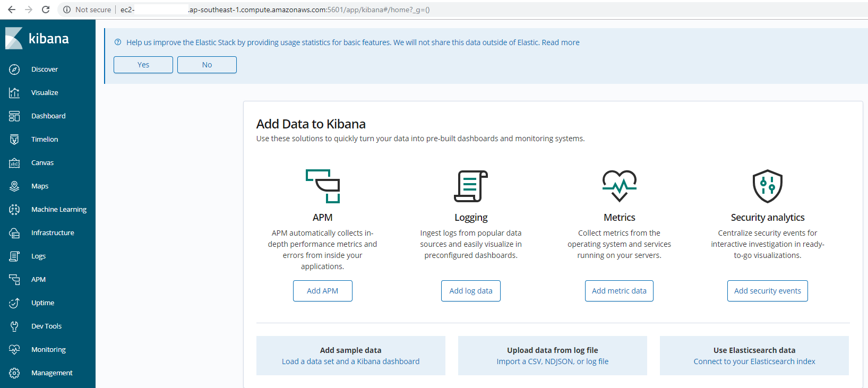Image resolution: width=868 pixels, height=388 pixels.
Task: Select Logs label in the sidebar
Action: tap(38, 256)
